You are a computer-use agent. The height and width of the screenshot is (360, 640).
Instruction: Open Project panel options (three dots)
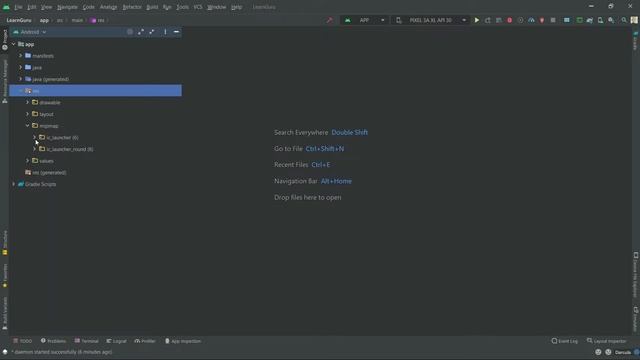[x=165, y=32]
